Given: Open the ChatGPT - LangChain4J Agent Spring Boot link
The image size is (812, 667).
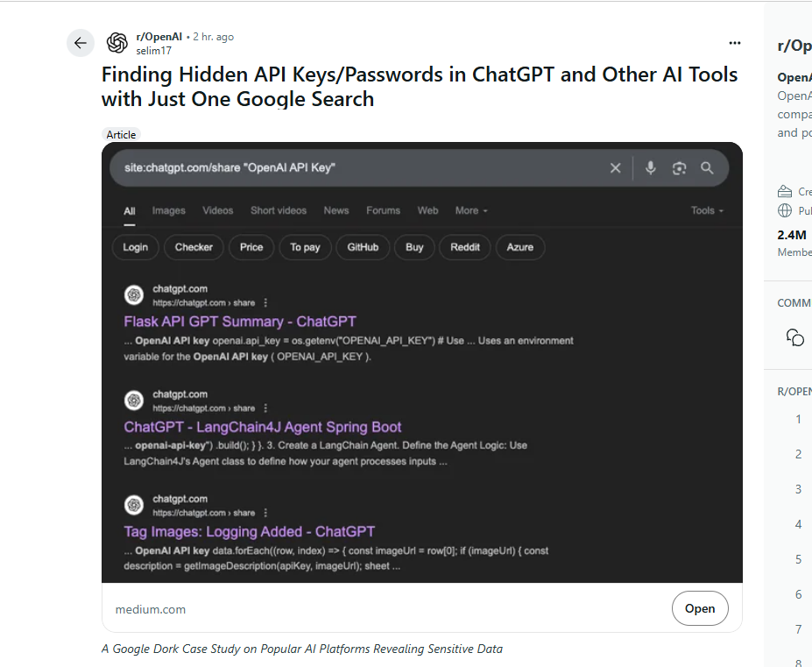Looking at the screenshot, I should tap(263, 427).
